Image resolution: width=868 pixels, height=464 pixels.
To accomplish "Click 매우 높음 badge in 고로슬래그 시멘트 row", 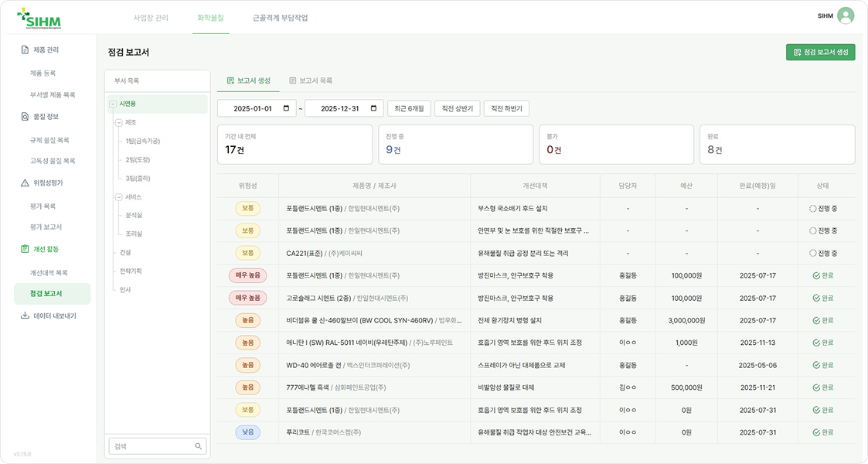I will coord(248,298).
